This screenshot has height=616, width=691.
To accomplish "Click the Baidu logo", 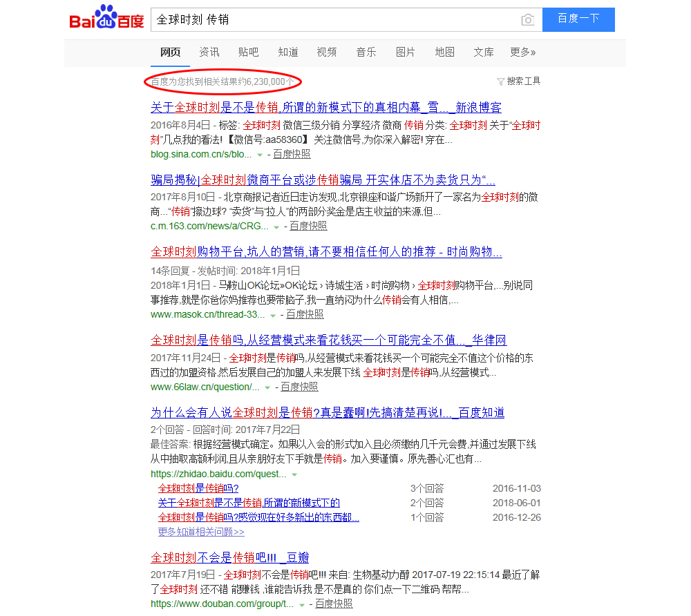I will [106, 19].
